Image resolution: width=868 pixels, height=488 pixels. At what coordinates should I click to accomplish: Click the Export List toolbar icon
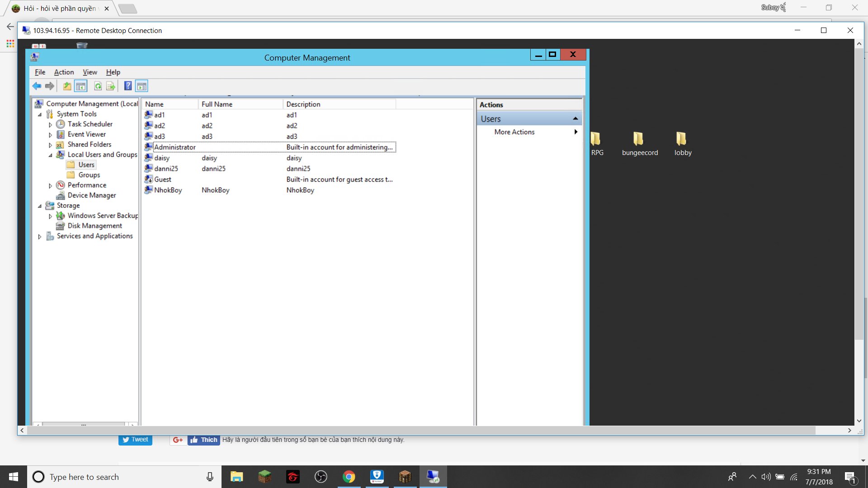111,86
